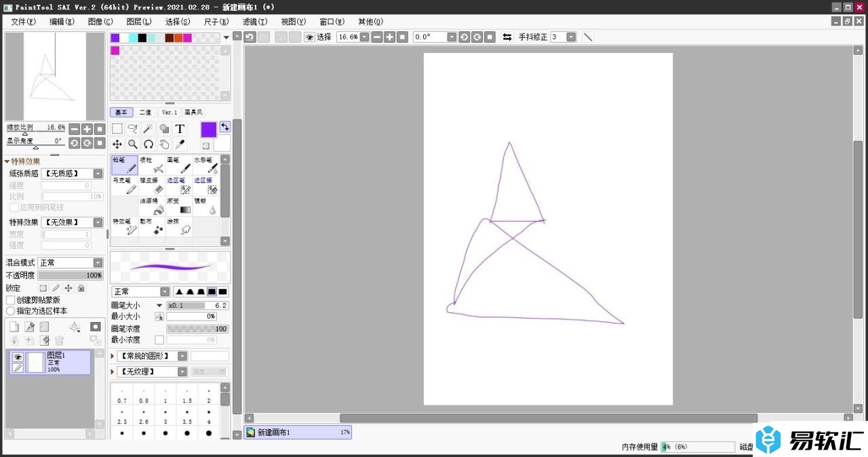This screenshot has width=868, height=457.
Task: Switch to the 二值 tool tab
Action: (145, 113)
